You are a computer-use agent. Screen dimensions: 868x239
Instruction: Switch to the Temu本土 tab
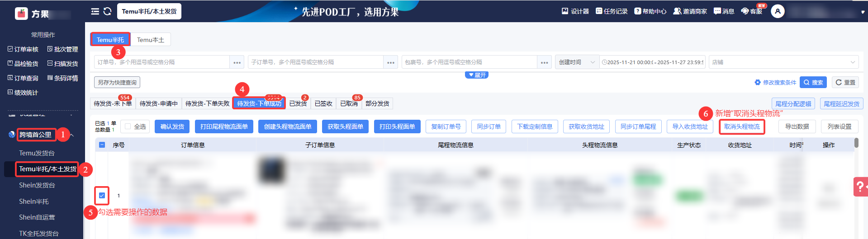coord(151,40)
